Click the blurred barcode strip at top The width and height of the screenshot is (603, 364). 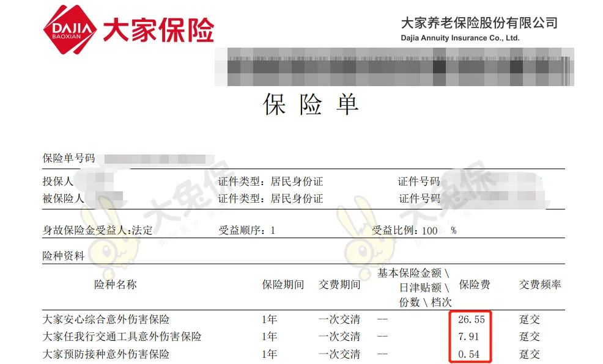(394, 67)
